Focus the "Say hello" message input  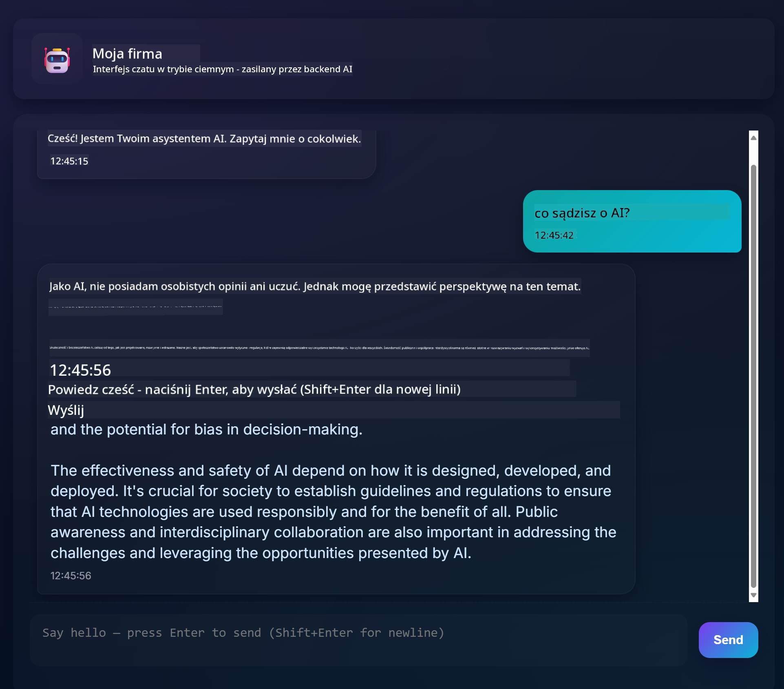pyautogui.click(x=359, y=639)
